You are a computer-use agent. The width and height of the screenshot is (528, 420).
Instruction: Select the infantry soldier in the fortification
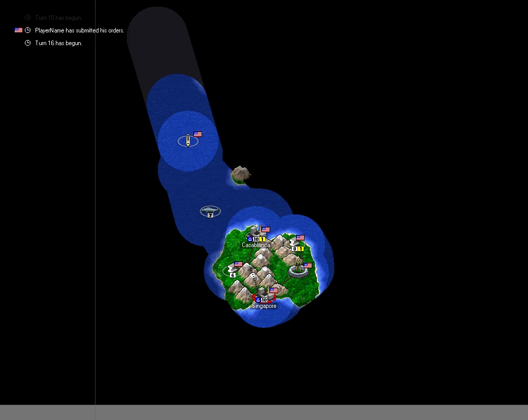[298, 267]
